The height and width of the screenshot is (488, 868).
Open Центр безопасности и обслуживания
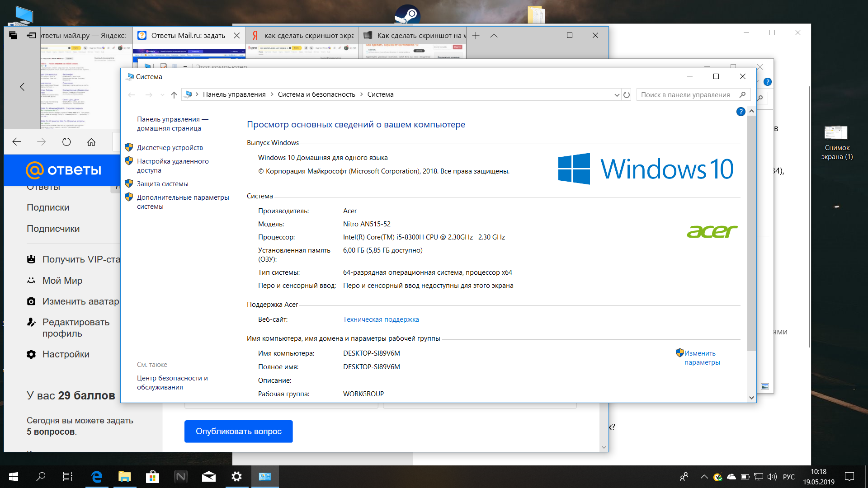[x=172, y=383]
